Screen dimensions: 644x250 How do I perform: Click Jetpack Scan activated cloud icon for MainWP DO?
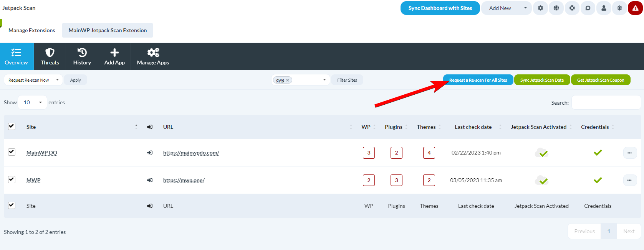point(541,153)
